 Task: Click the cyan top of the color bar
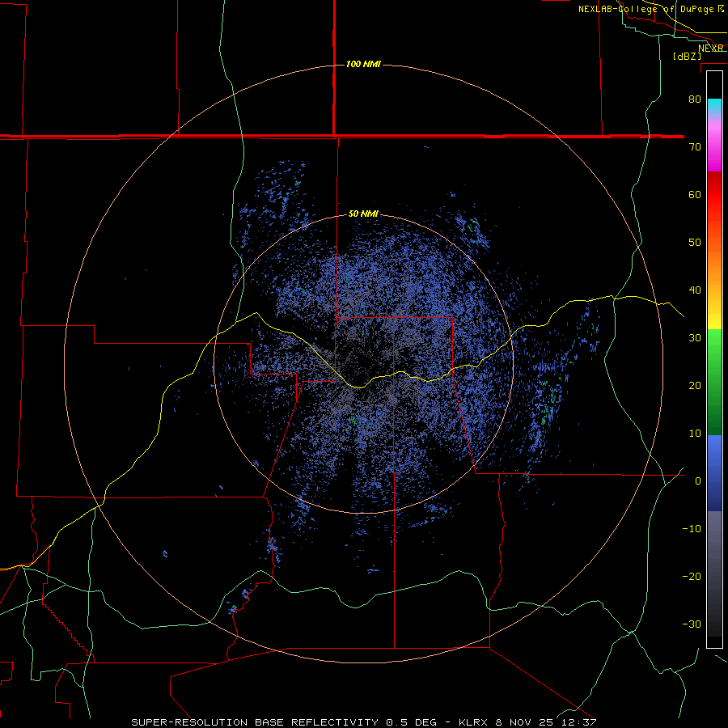click(x=714, y=106)
